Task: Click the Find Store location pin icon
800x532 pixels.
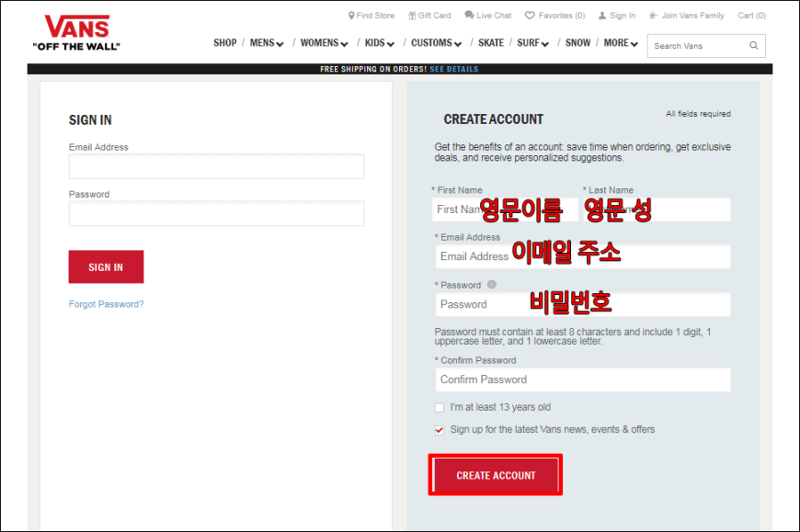Action: coord(351,16)
